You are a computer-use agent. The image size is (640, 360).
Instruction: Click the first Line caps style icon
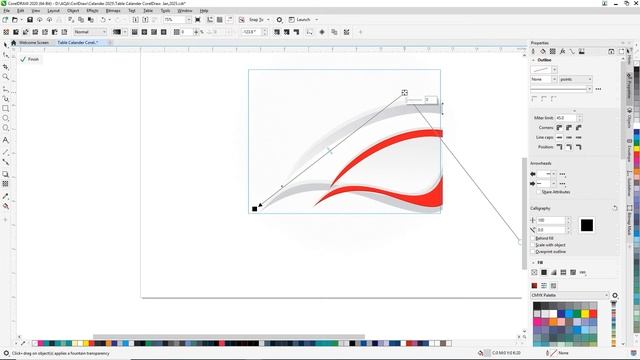pyautogui.click(x=559, y=138)
